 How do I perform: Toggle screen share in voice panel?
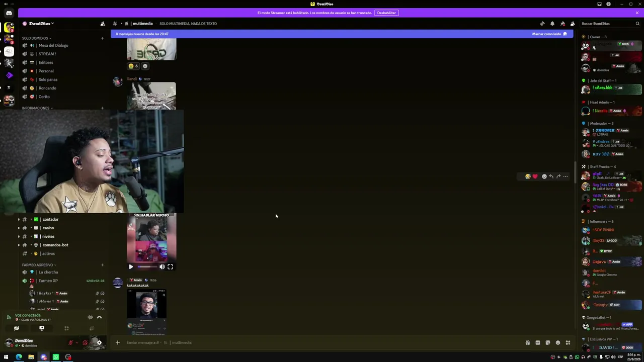point(42,328)
